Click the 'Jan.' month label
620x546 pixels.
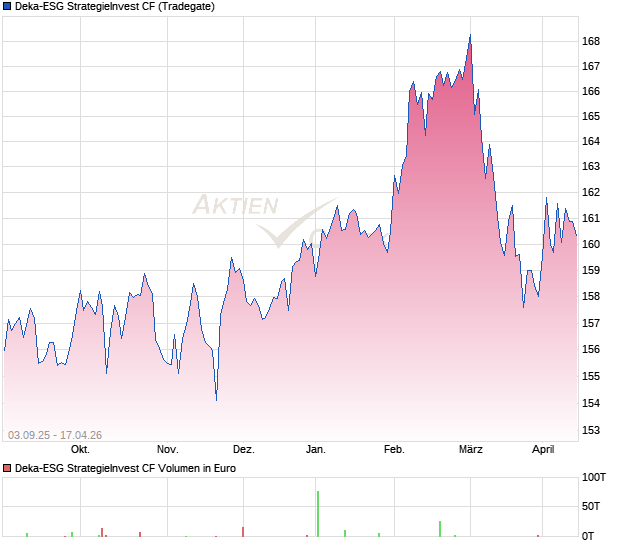[x=316, y=450]
